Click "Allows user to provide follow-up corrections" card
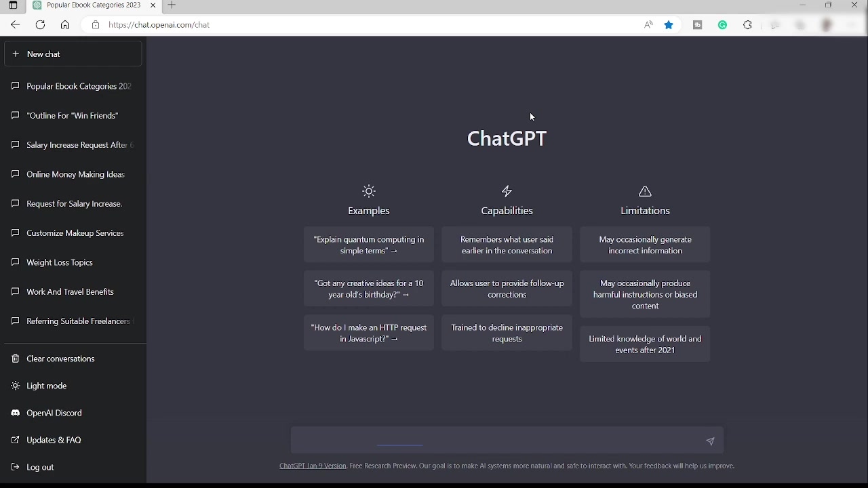The width and height of the screenshot is (868, 488). 507,289
